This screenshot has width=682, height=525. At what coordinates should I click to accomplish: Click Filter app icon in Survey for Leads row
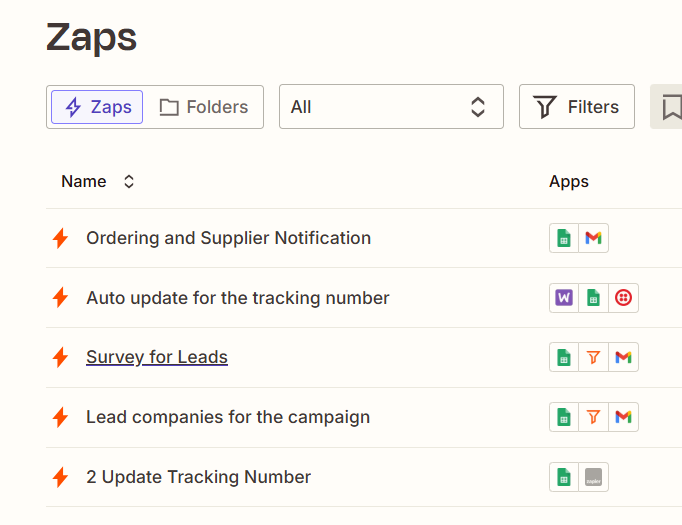[x=594, y=357]
